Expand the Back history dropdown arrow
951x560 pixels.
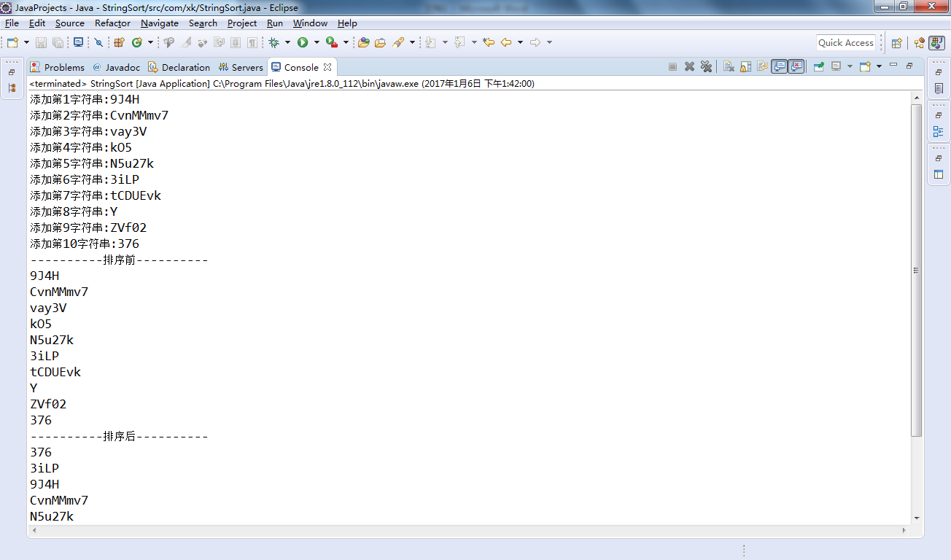coord(520,42)
